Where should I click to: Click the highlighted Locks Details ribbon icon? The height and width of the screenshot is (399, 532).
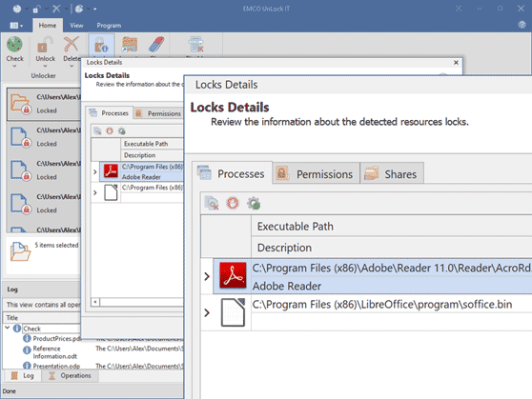point(101,46)
